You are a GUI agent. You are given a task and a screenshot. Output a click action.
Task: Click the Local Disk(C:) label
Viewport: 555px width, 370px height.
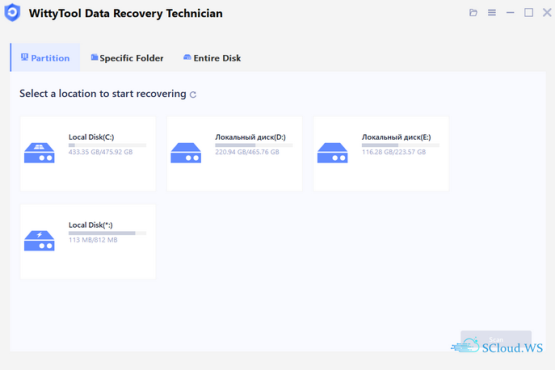91,137
